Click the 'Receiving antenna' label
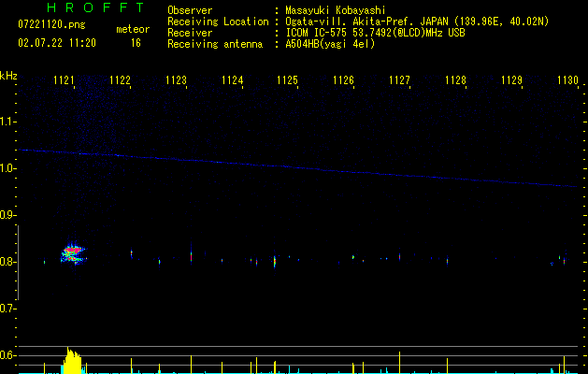 pos(215,44)
